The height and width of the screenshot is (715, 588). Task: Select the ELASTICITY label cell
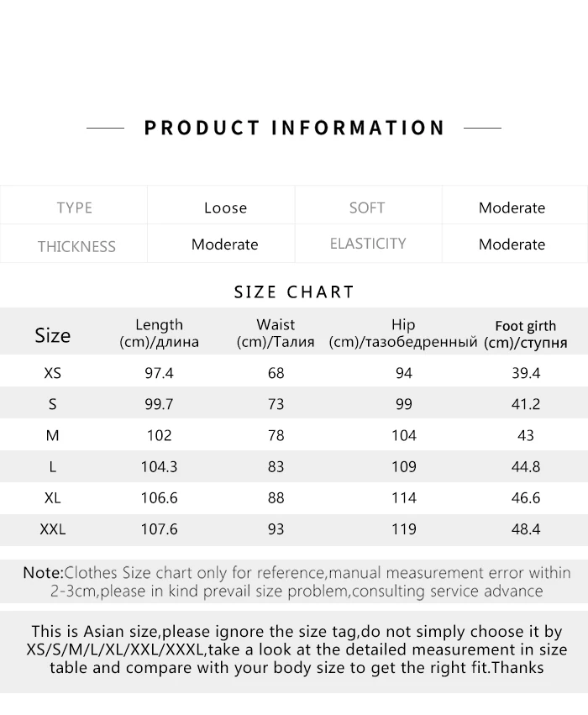pos(368,244)
